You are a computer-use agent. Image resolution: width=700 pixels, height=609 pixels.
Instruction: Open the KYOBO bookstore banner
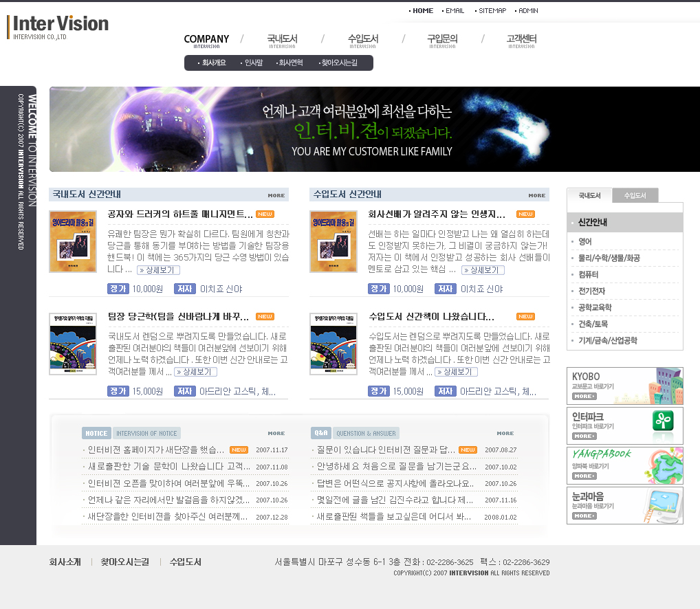(624, 386)
